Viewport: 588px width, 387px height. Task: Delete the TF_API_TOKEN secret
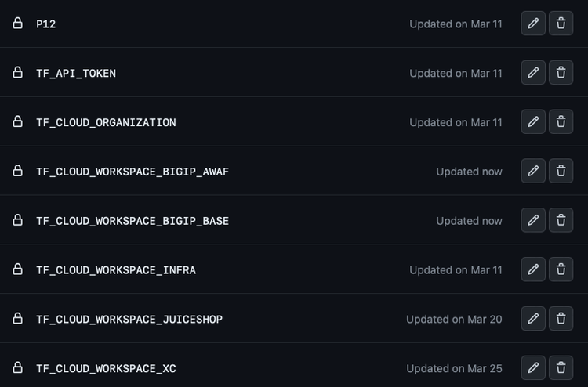(561, 73)
